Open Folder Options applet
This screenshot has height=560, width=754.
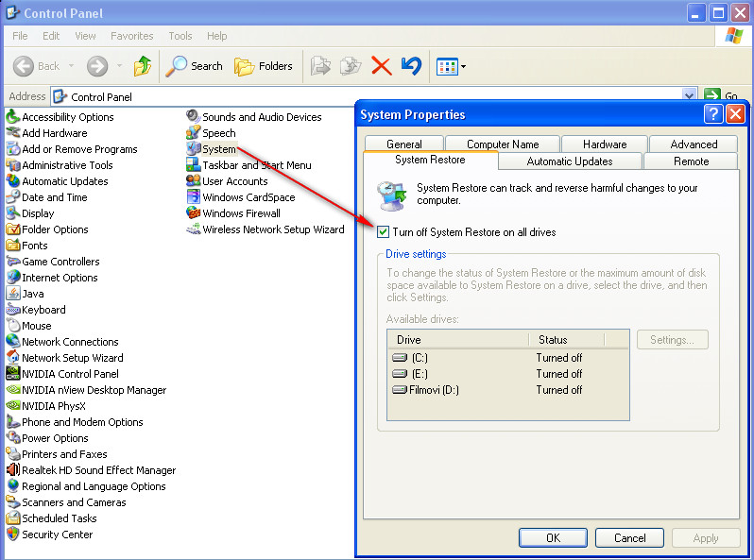click(x=47, y=229)
